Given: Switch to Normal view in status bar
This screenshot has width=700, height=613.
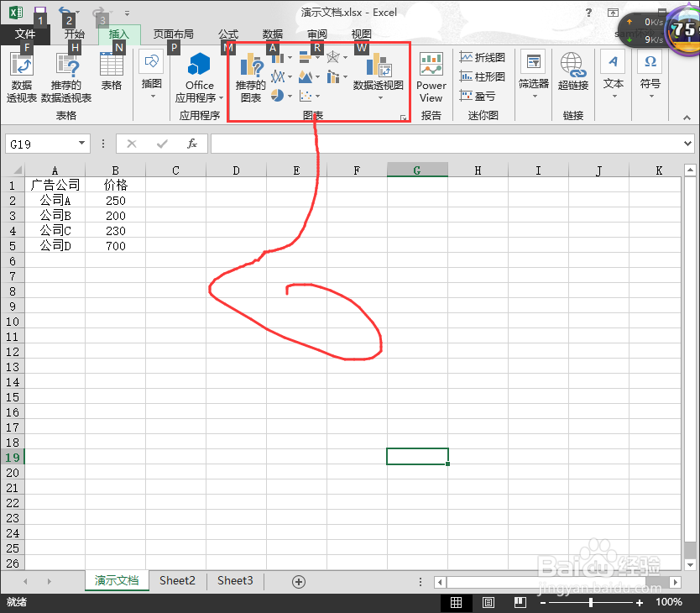Looking at the screenshot, I should [x=457, y=603].
